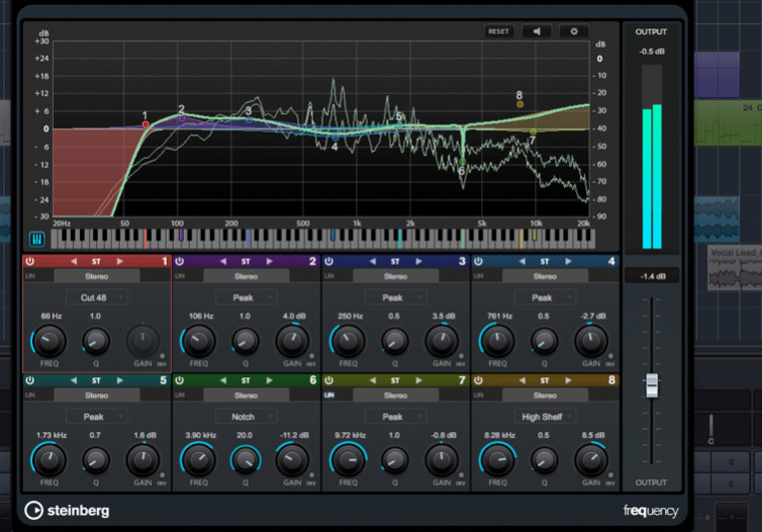Image resolution: width=762 pixels, height=532 pixels.
Task: Open band 5 Peak filter type dropdown
Action: [97, 417]
